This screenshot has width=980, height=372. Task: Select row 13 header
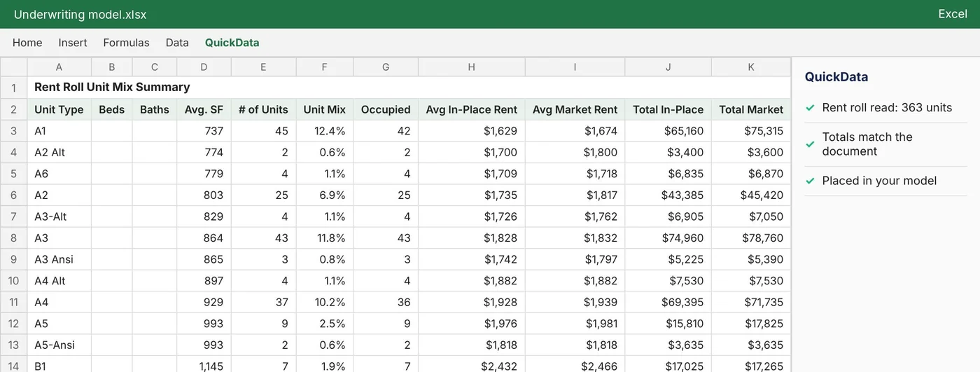coord(13,345)
